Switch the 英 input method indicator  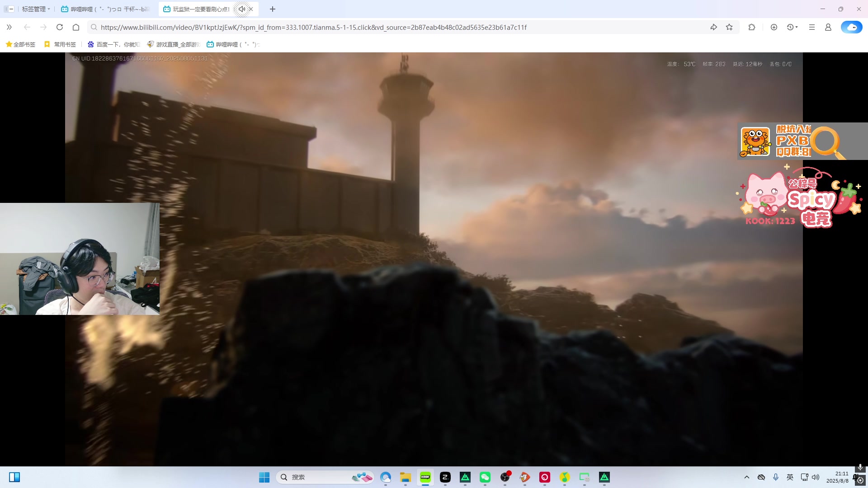coord(790,477)
